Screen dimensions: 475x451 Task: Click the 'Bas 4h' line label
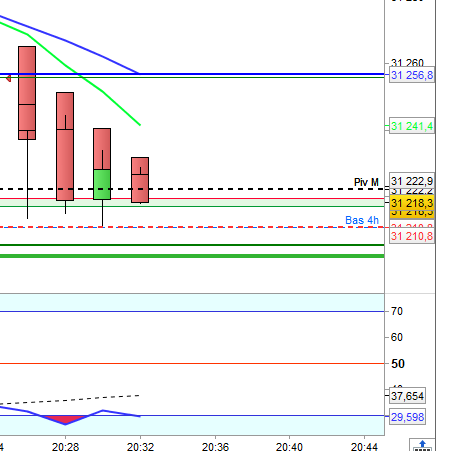pos(362,220)
